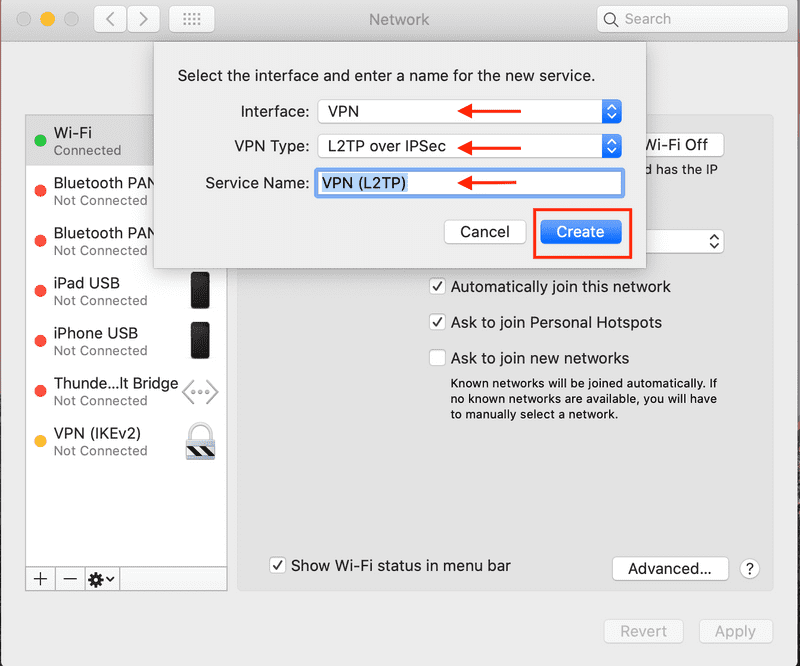Click the iPhone USB device icon
This screenshot has height=666, width=800.
200,340
